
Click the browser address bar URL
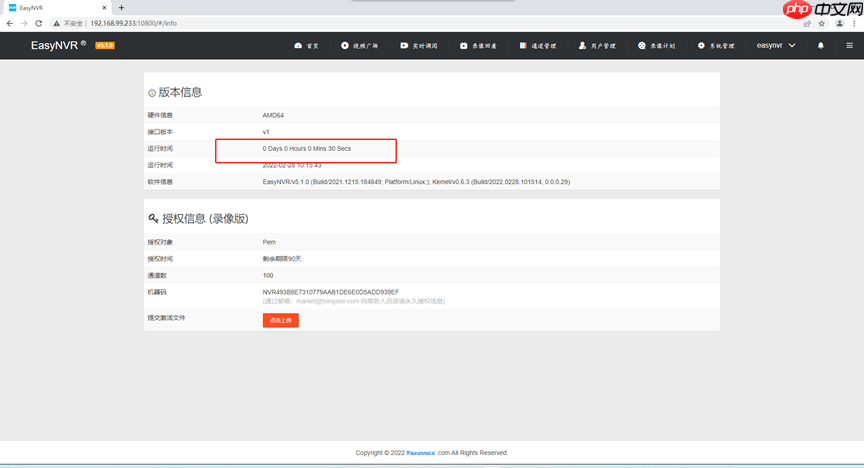click(x=134, y=23)
